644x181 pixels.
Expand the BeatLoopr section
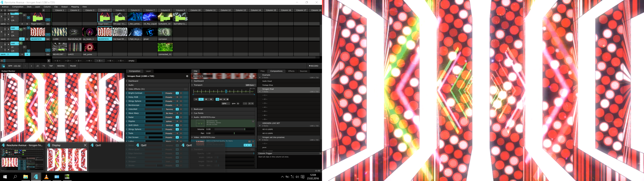pos(198,109)
